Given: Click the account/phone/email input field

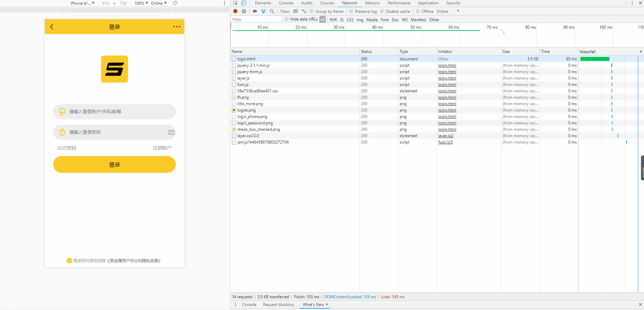Looking at the screenshot, I should pyautogui.click(x=115, y=112).
